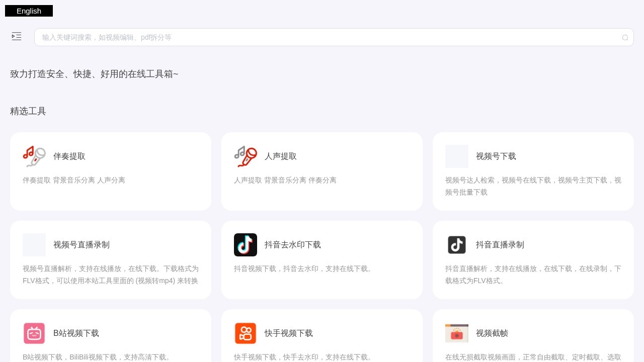Click the Douyin watermark removal TikTok icon

click(246, 245)
